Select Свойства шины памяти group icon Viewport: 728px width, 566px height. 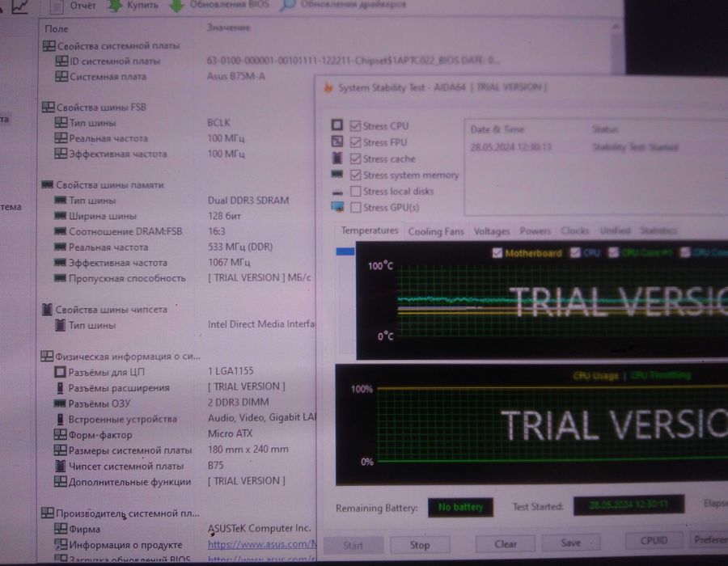[x=48, y=184]
